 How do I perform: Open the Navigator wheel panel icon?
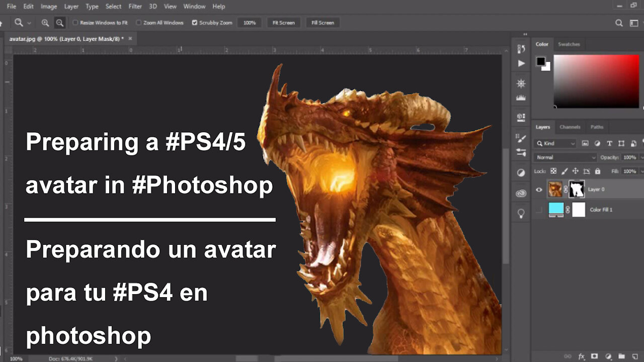click(521, 83)
